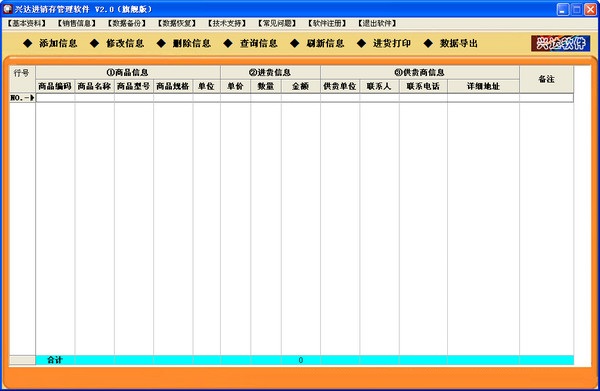The width and height of the screenshot is (600, 391).
Task: Minimize the 兴达进销存管理软件 window
Action: tap(562, 9)
